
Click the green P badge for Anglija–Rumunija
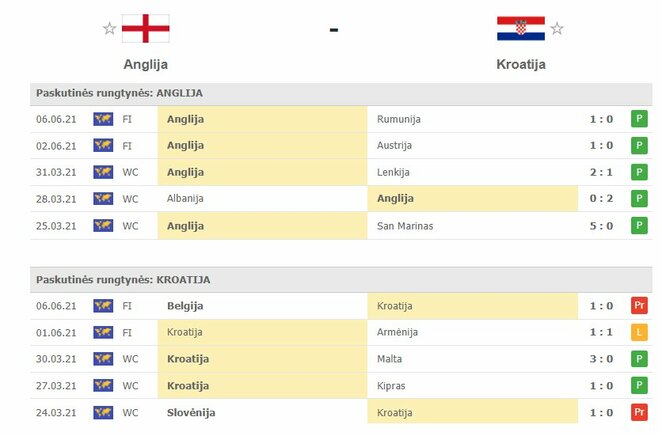click(x=639, y=119)
